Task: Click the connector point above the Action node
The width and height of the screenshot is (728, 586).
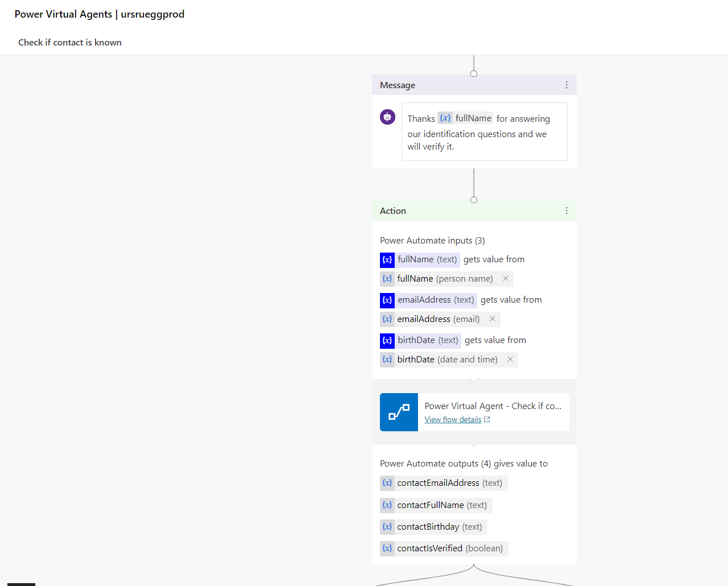Action: point(474,200)
